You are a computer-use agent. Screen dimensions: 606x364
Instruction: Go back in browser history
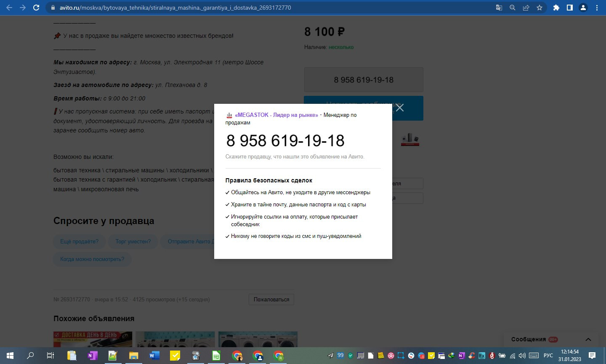[x=9, y=8]
